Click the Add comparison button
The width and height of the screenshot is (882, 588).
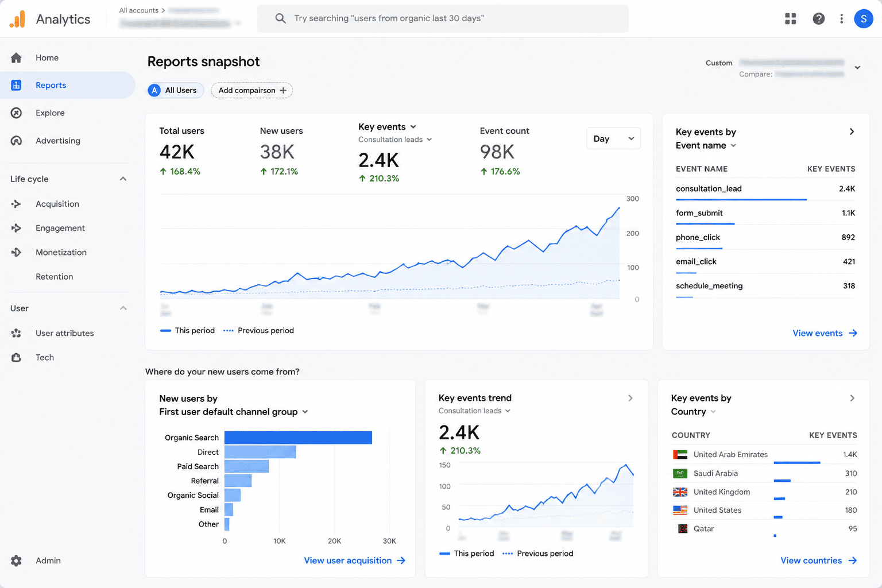click(x=252, y=90)
